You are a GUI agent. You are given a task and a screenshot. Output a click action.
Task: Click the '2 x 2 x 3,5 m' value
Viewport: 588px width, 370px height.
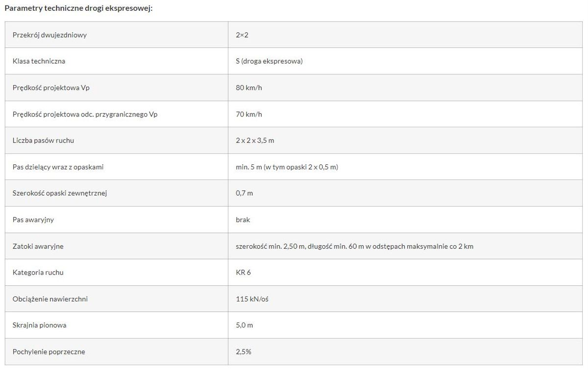255,141
